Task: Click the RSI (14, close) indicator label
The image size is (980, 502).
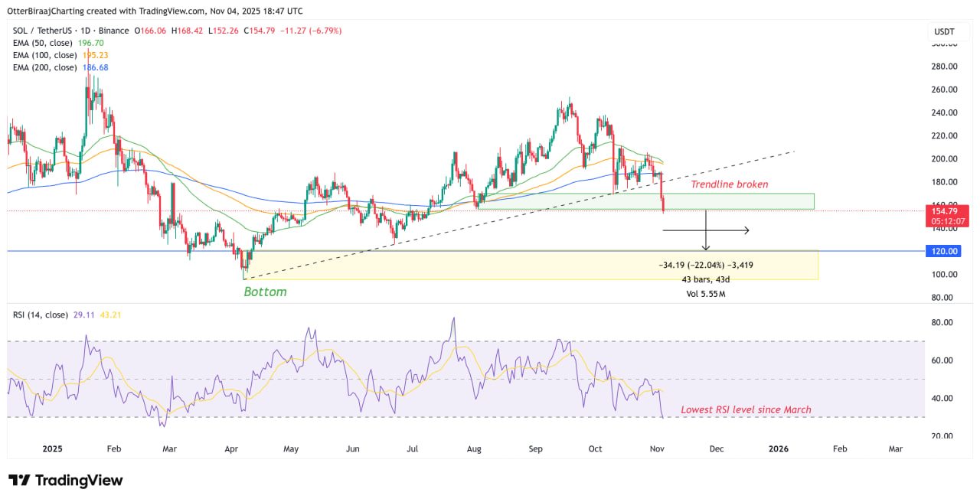Action: click(40, 315)
